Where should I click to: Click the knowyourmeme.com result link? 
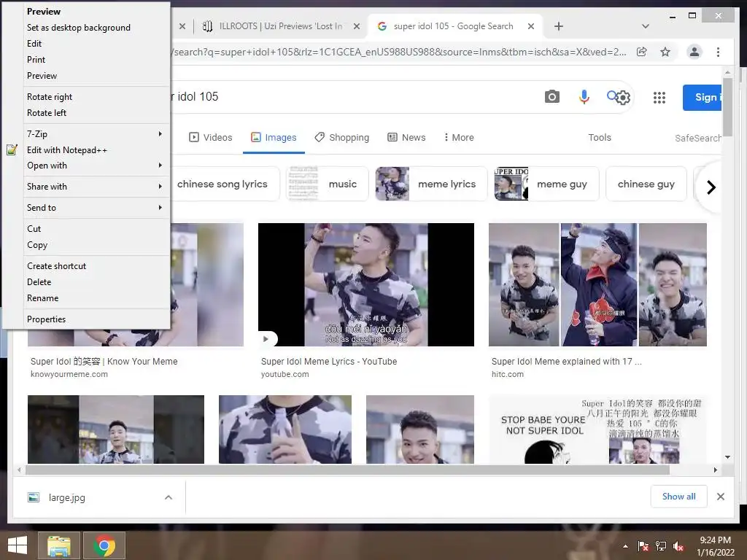(x=69, y=374)
